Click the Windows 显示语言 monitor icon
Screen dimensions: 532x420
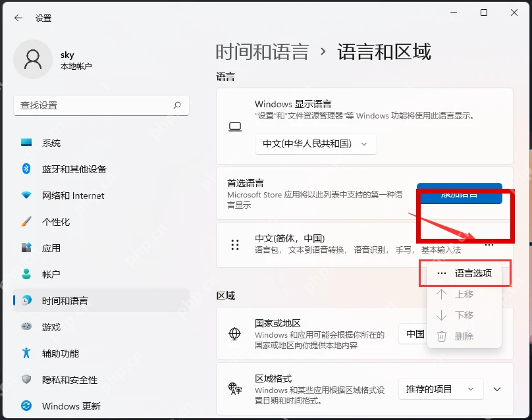[x=235, y=127]
